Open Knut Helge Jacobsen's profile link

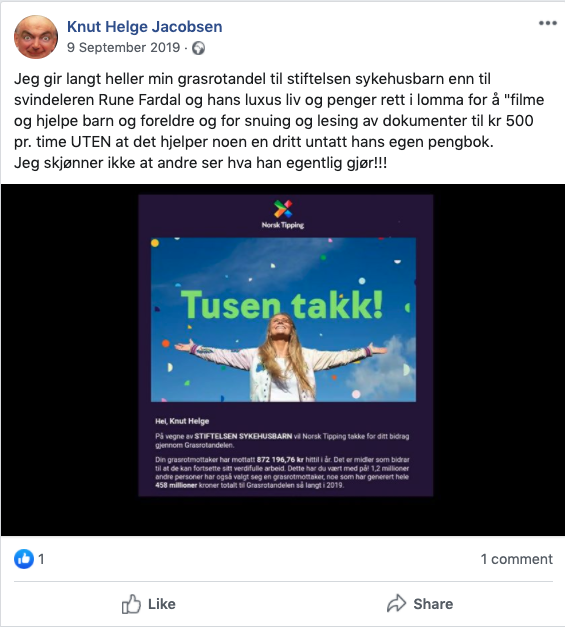pyautogui.click(x=144, y=27)
